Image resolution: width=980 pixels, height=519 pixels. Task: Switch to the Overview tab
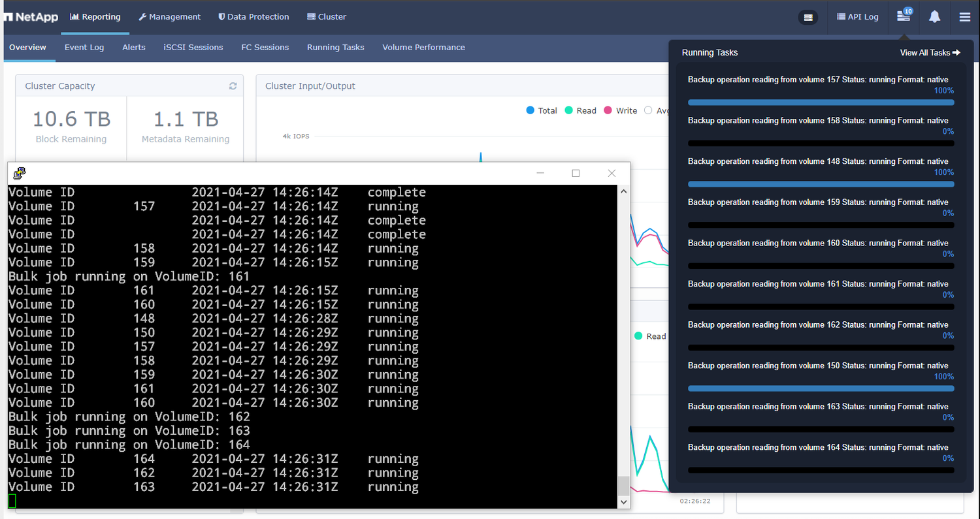click(x=27, y=47)
